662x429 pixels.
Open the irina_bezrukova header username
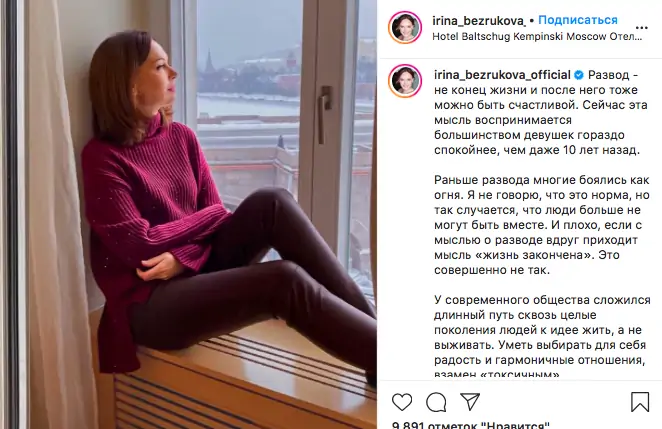click(x=479, y=20)
